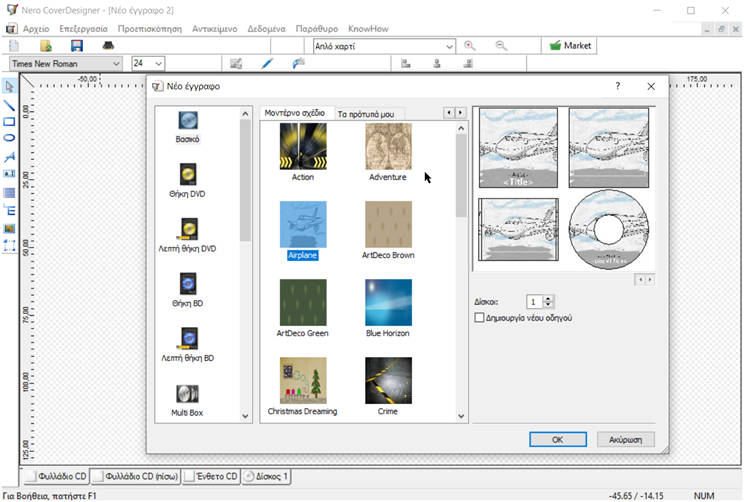The image size is (744, 502).
Task: Click the new document toolbar icon
Action: 14,46
